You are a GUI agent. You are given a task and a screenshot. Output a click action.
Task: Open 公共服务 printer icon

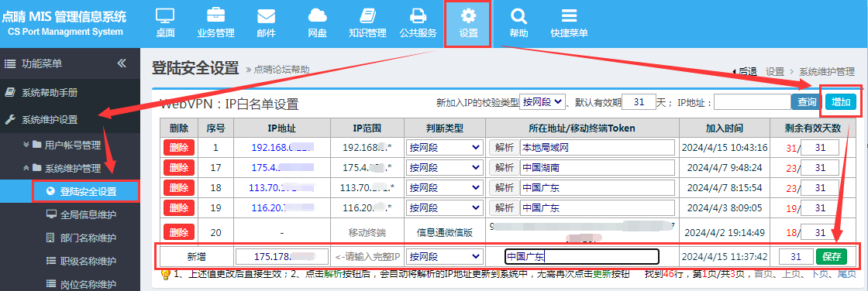click(x=418, y=15)
